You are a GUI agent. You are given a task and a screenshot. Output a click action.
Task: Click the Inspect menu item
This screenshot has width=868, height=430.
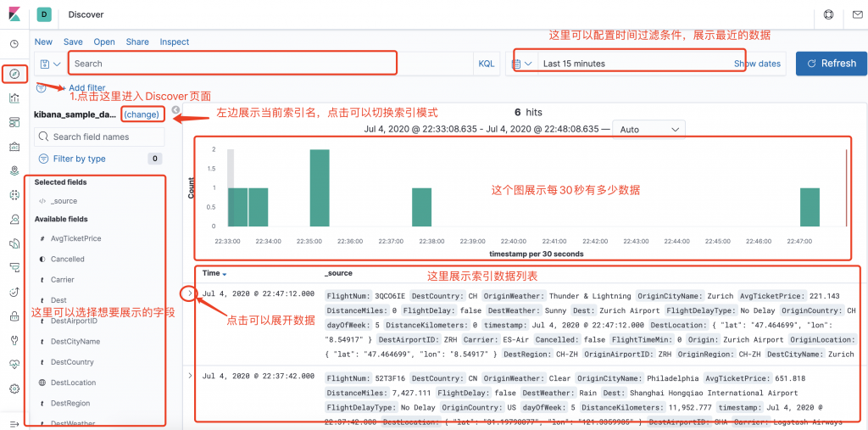coord(175,42)
